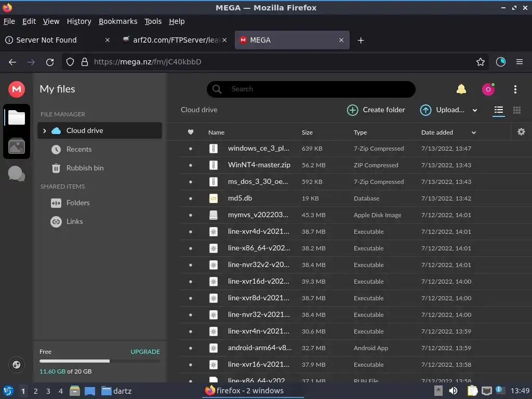Select Cloud drive in sidebar
The height and width of the screenshot is (399, 532).
pyautogui.click(x=99, y=130)
